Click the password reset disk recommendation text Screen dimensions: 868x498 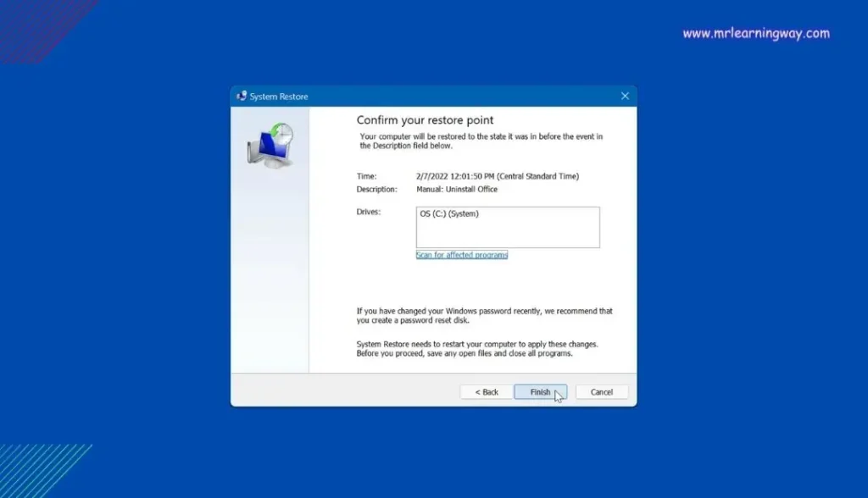click(x=484, y=315)
